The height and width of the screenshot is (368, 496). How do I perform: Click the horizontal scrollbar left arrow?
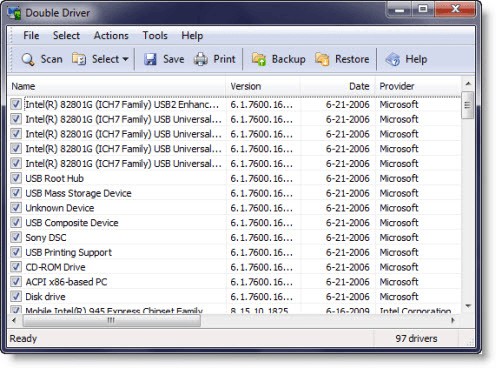click(14, 320)
